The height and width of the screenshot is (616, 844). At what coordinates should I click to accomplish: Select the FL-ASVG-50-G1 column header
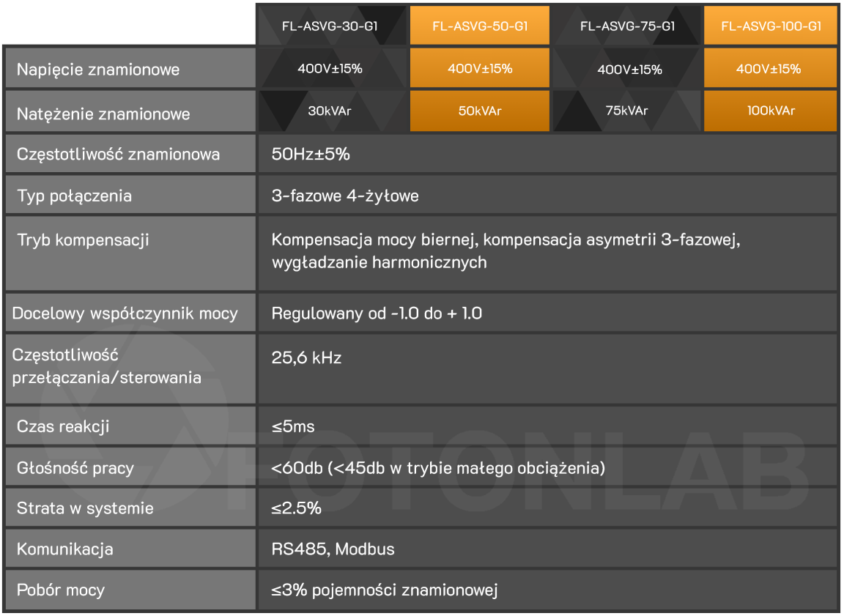[x=480, y=26]
